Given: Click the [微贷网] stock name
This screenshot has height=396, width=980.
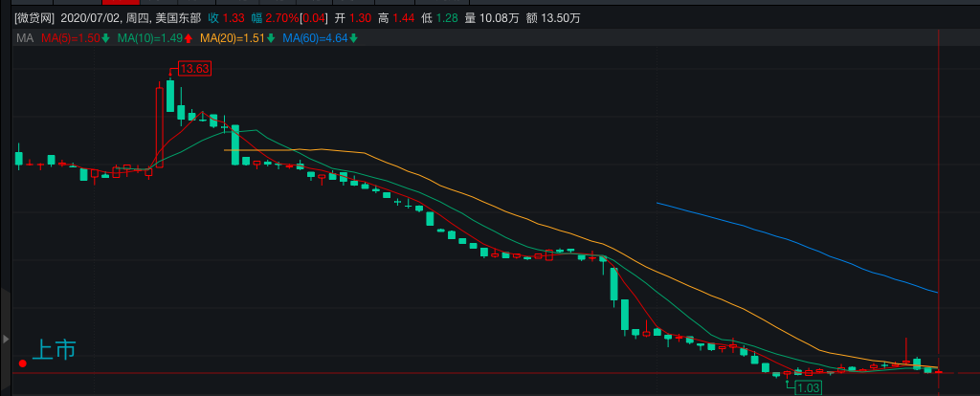Looking at the screenshot, I should (x=34, y=18).
